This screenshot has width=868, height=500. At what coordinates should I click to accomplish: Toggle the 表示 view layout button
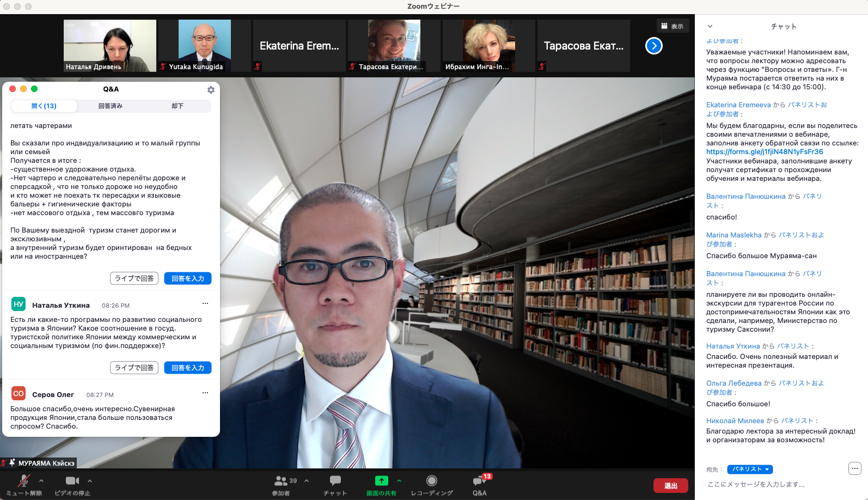(x=673, y=26)
